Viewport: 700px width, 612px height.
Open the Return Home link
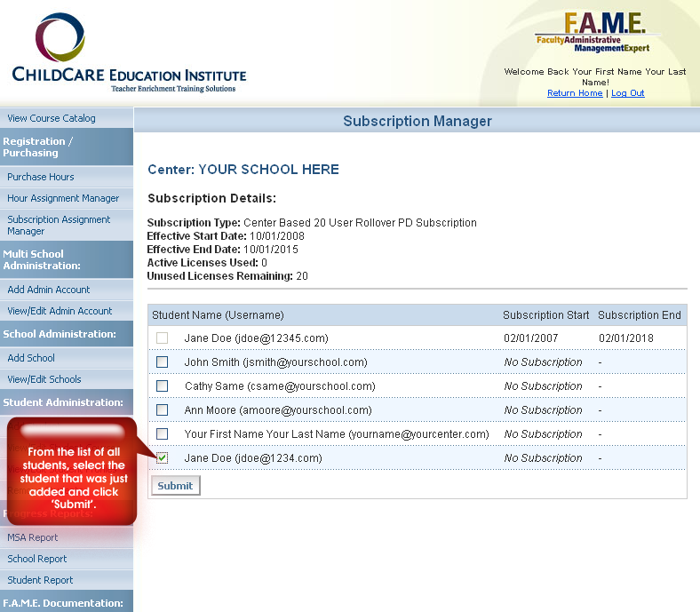575,93
